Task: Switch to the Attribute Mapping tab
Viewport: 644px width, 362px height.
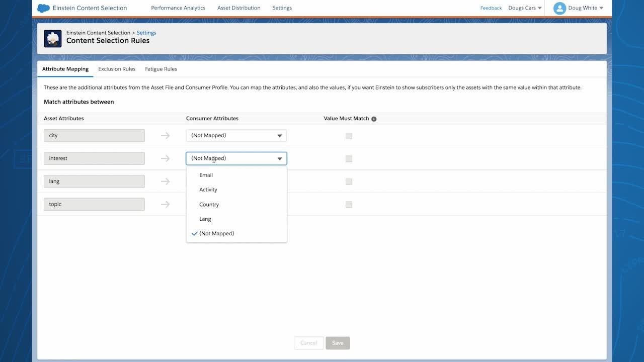Action: click(65, 69)
